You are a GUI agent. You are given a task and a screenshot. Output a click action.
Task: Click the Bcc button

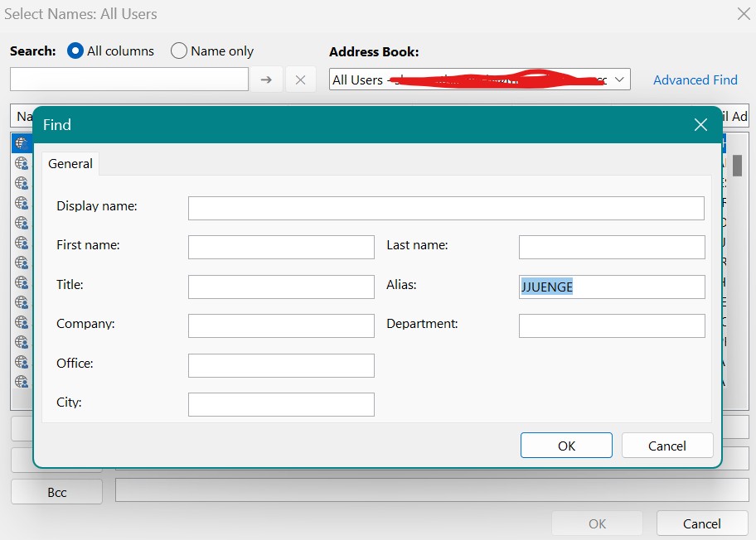coord(57,492)
